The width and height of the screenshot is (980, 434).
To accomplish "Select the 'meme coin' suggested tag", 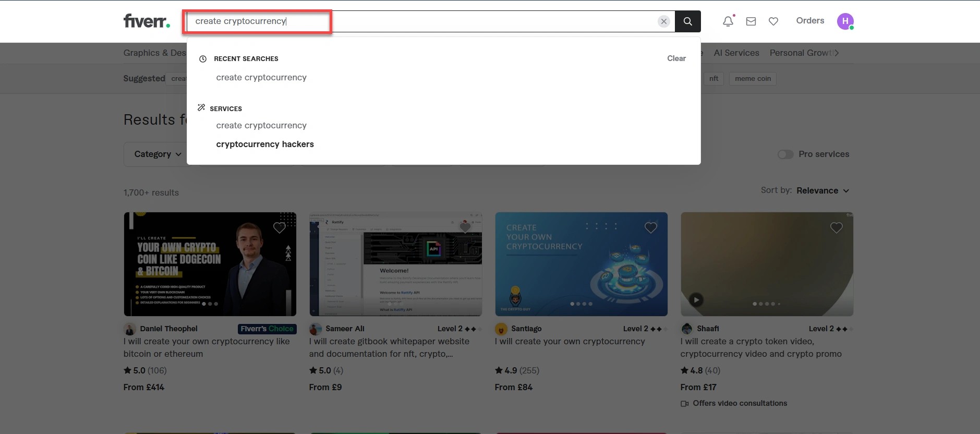I will tap(753, 79).
